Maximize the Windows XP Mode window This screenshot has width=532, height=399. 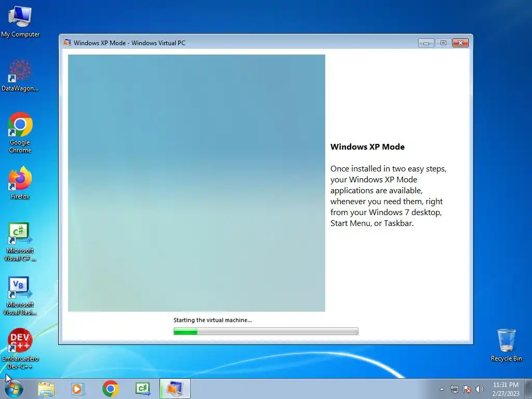click(443, 43)
